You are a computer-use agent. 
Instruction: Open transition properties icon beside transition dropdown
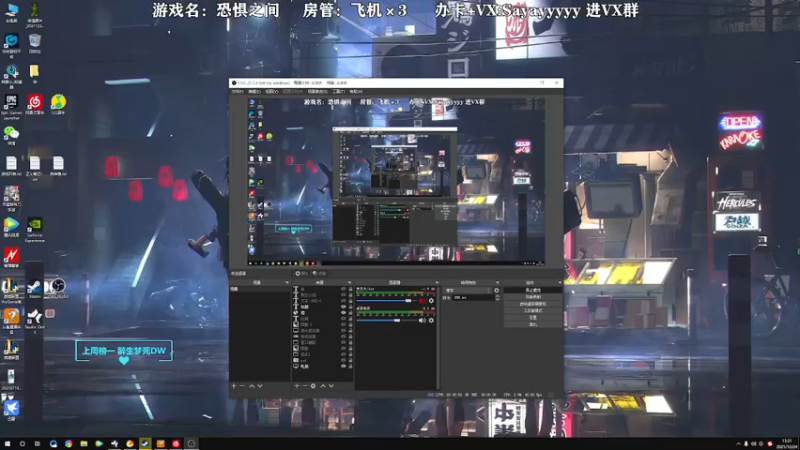pos(496,290)
